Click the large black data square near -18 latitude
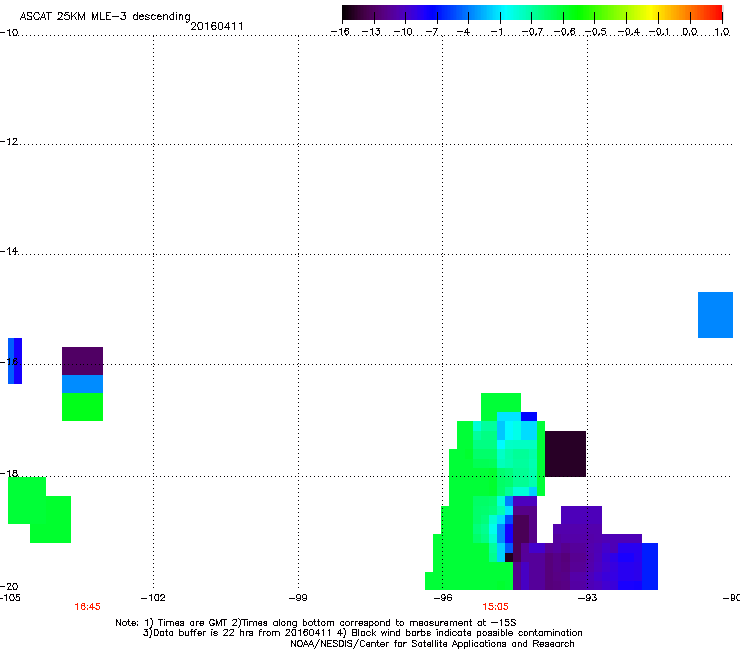The width and height of the screenshot is (740, 650). click(x=565, y=454)
